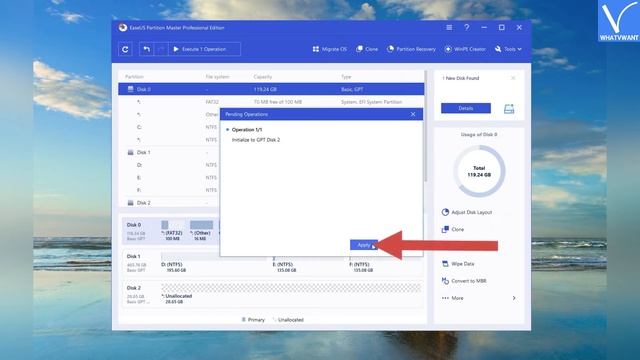Image resolution: width=640 pixels, height=360 pixels.
Task: Click Apply in Pending Operations
Action: point(364,245)
